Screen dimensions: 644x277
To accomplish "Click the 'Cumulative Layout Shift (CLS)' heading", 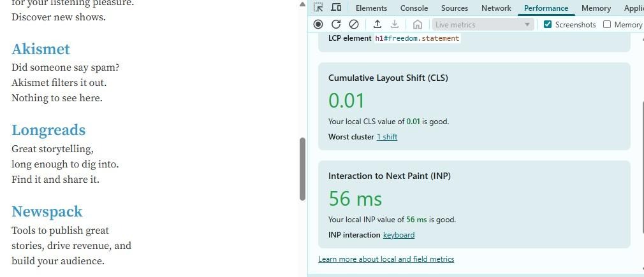I will tap(388, 78).
